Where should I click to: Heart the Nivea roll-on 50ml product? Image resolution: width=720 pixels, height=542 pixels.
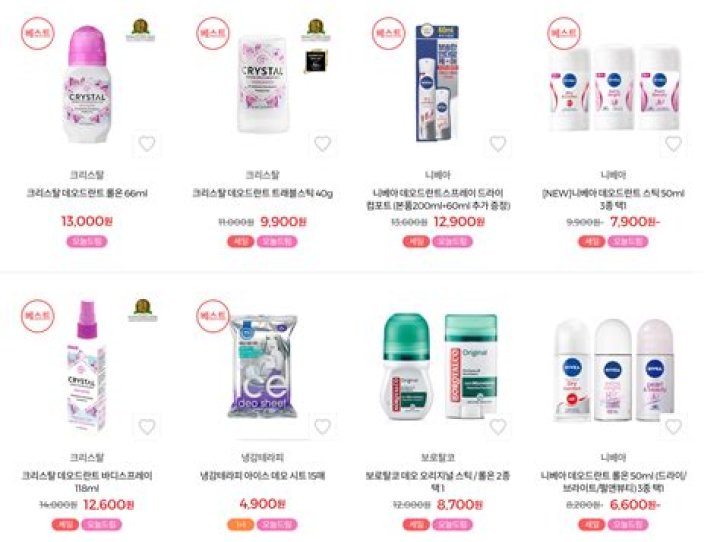tap(673, 427)
